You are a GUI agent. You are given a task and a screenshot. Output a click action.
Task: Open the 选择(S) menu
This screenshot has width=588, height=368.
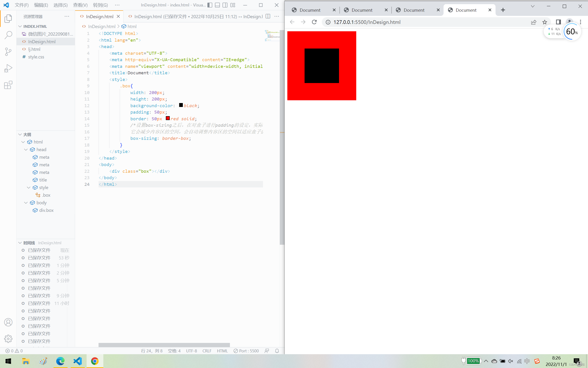click(x=61, y=5)
